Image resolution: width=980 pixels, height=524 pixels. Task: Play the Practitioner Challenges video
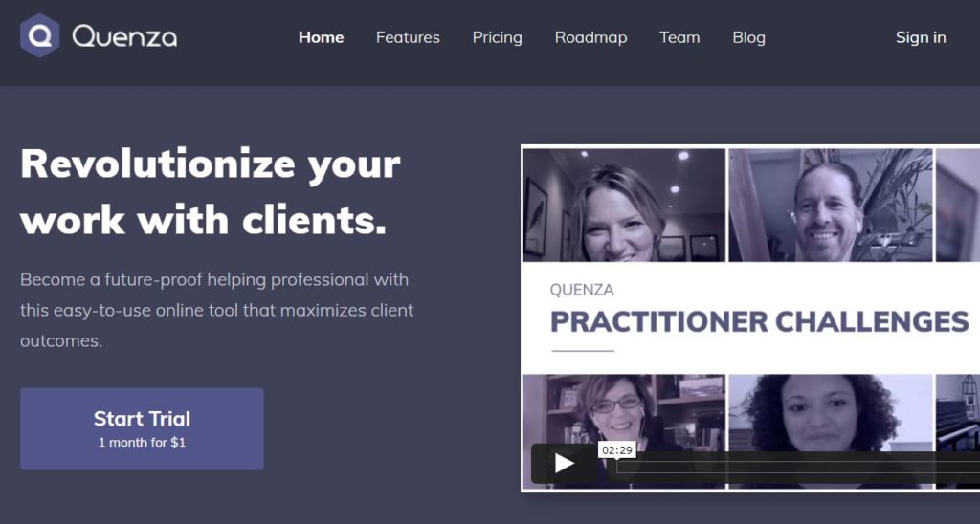[x=564, y=463]
